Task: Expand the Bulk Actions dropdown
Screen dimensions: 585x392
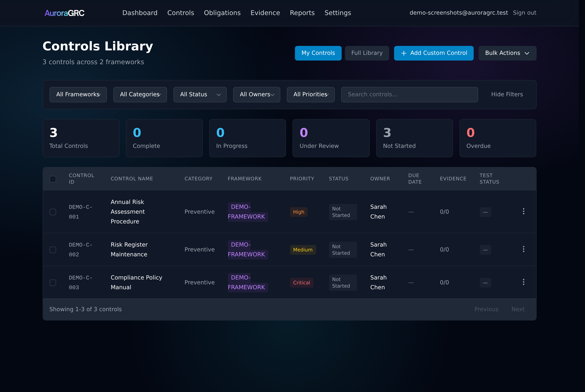Action: [507, 53]
